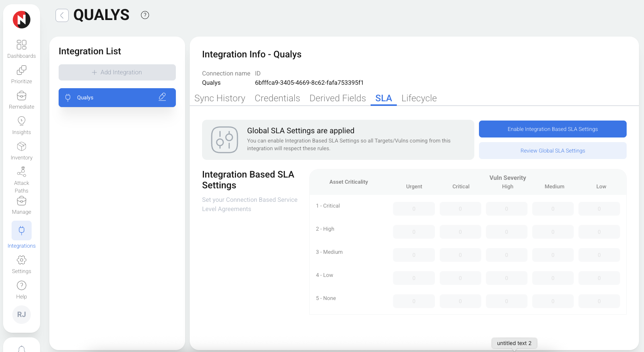The width and height of the screenshot is (644, 352).
Task: Click the integration ID value 6bfffca9
Action: [x=309, y=82]
